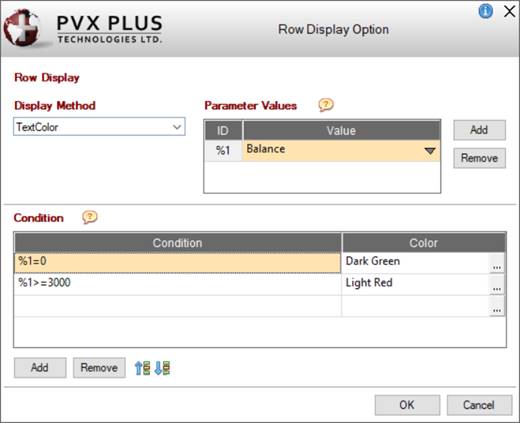Screen dimensions: 520x423
Task: Expand the Display Method TextColor dropdown
Action: (177, 127)
